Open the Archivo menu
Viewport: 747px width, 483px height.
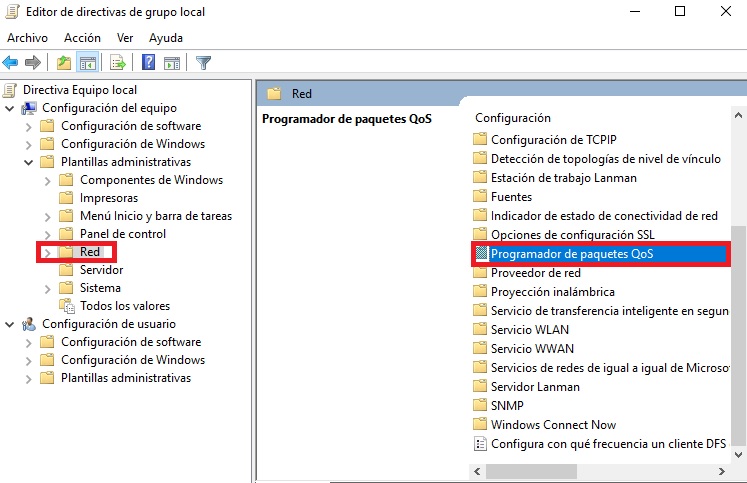27,37
